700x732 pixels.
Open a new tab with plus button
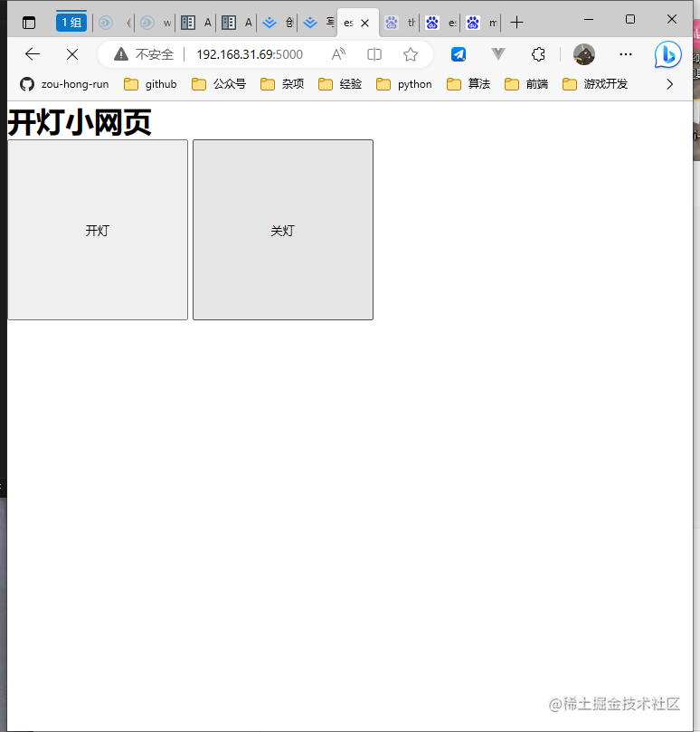[516, 23]
